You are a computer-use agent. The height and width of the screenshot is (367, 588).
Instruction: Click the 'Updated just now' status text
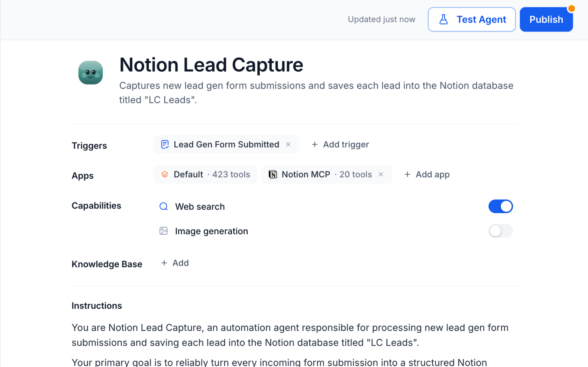(382, 19)
